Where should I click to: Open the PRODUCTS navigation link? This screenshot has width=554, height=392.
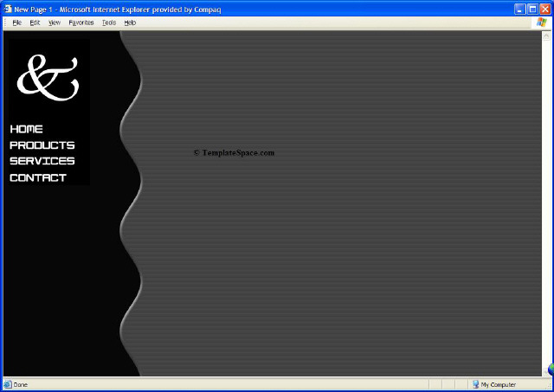[x=42, y=145]
